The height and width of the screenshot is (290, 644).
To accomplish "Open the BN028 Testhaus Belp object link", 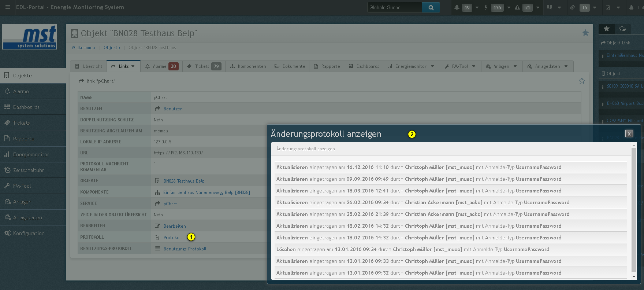I will pyautogui.click(x=184, y=181).
